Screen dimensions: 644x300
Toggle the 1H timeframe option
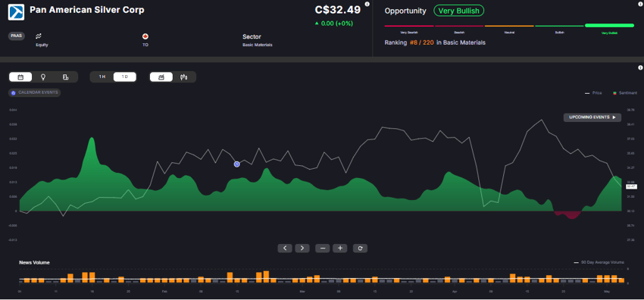pos(102,77)
